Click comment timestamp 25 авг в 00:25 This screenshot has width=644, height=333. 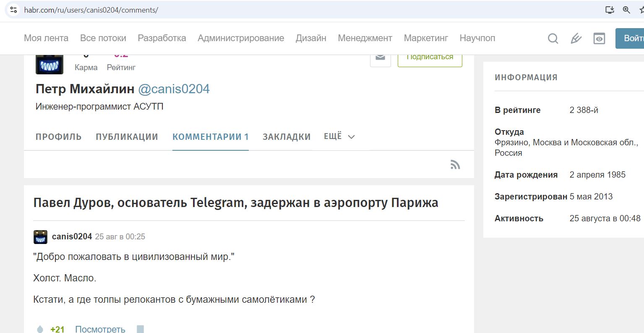(x=120, y=237)
